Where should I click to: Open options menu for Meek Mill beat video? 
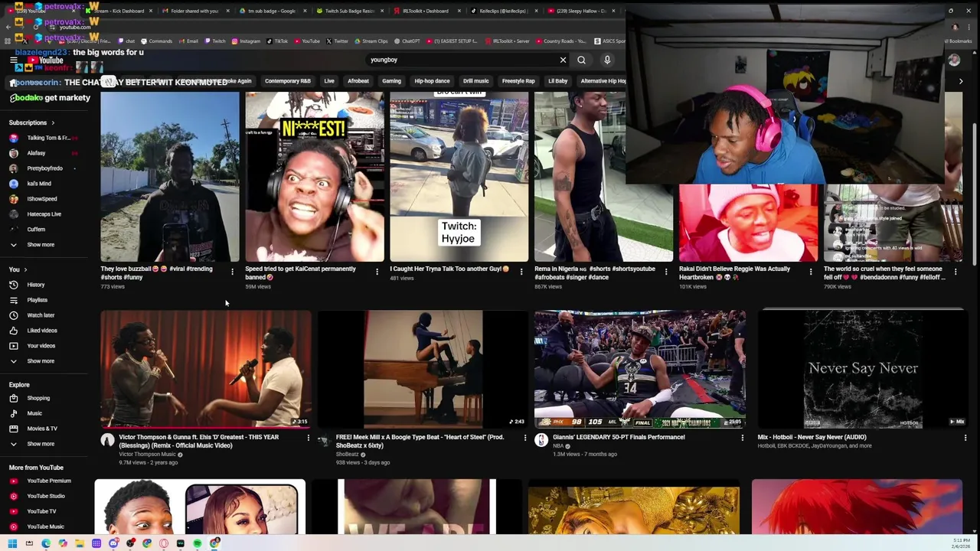point(525,438)
